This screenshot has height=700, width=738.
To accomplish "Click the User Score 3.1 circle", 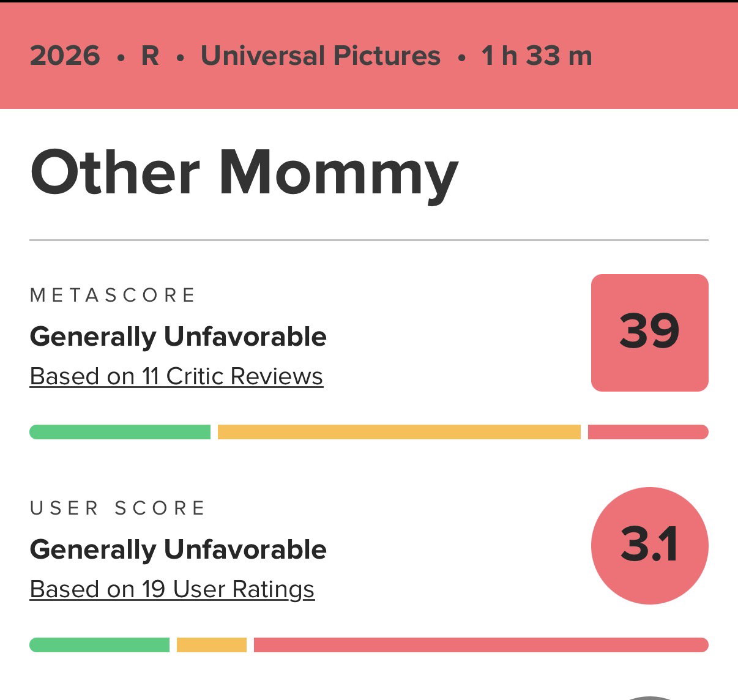I will point(650,546).
